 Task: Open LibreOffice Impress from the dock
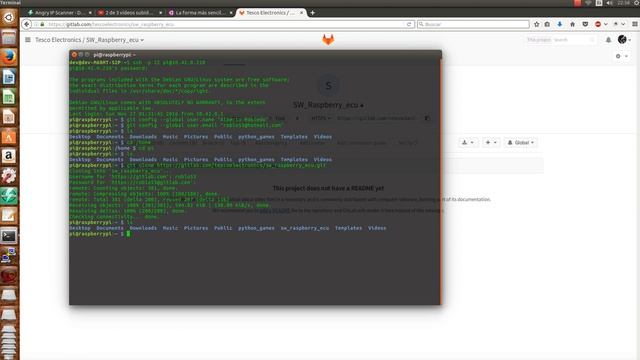tap(9, 117)
